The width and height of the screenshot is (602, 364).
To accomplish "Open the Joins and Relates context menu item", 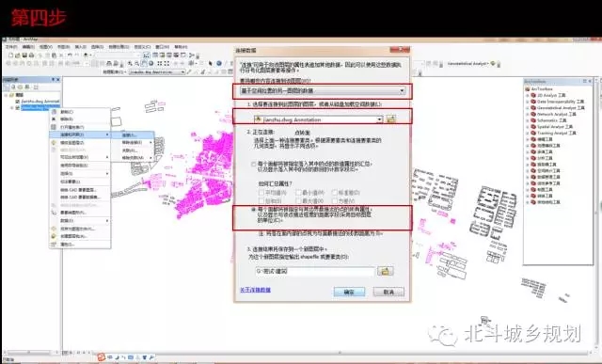I will [80, 135].
